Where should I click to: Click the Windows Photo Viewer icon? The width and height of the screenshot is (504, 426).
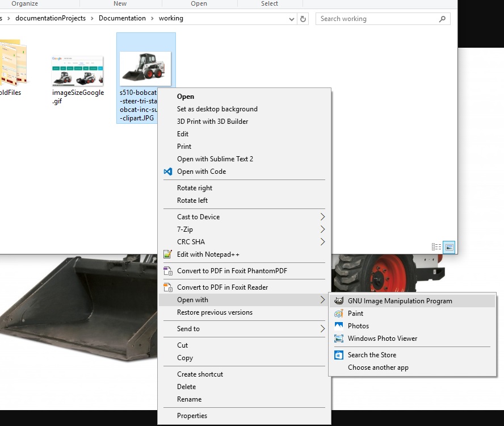pyautogui.click(x=339, y=339)
